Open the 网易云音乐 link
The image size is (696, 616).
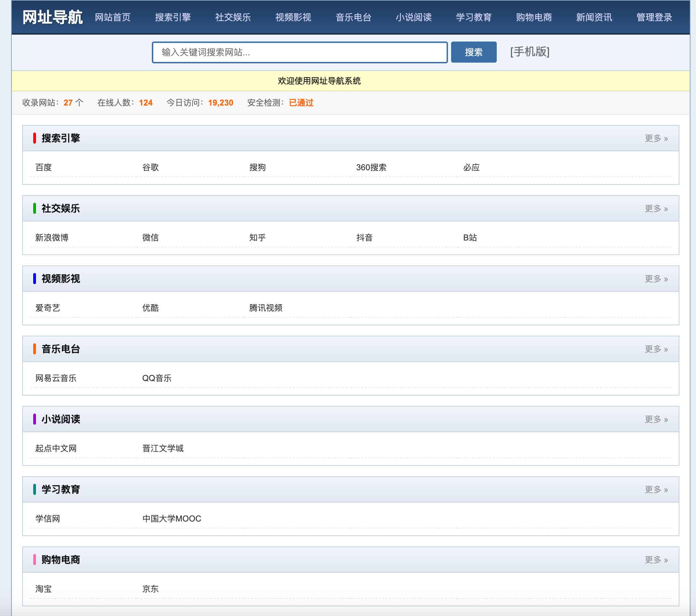(56, 378)
